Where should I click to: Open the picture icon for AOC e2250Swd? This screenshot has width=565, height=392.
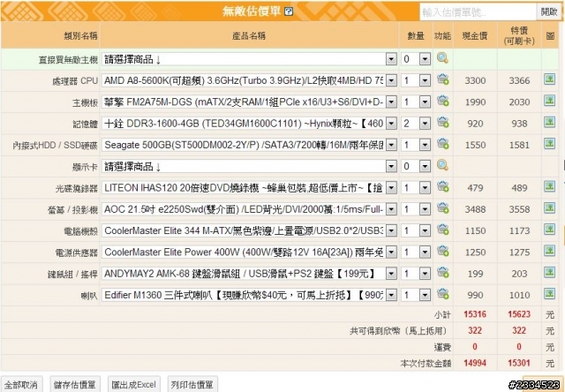549,207
